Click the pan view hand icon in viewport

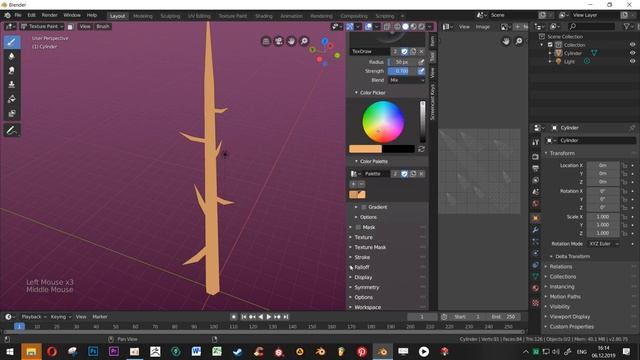291,41
